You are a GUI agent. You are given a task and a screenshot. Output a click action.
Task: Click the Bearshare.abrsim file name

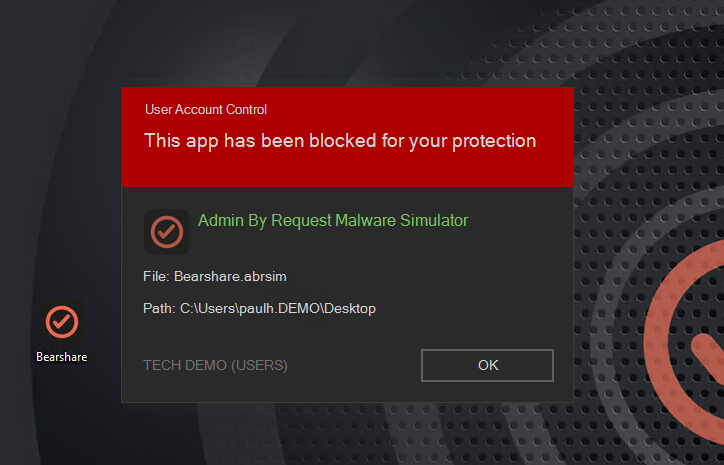[x=230, y=277]
